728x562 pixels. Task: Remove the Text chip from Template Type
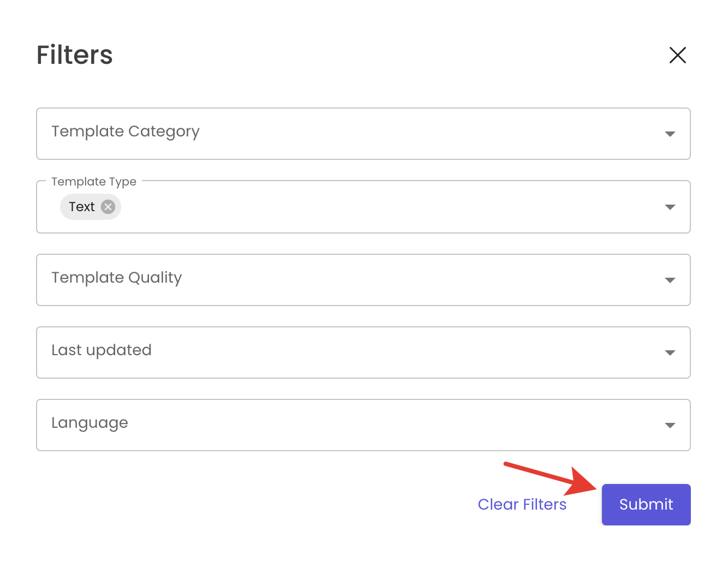tap(108, 207)
